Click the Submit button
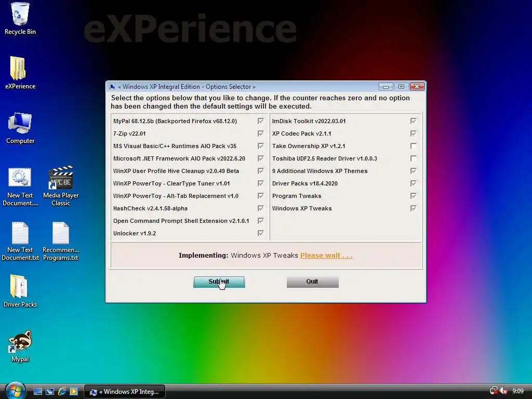 coord(219,282)
